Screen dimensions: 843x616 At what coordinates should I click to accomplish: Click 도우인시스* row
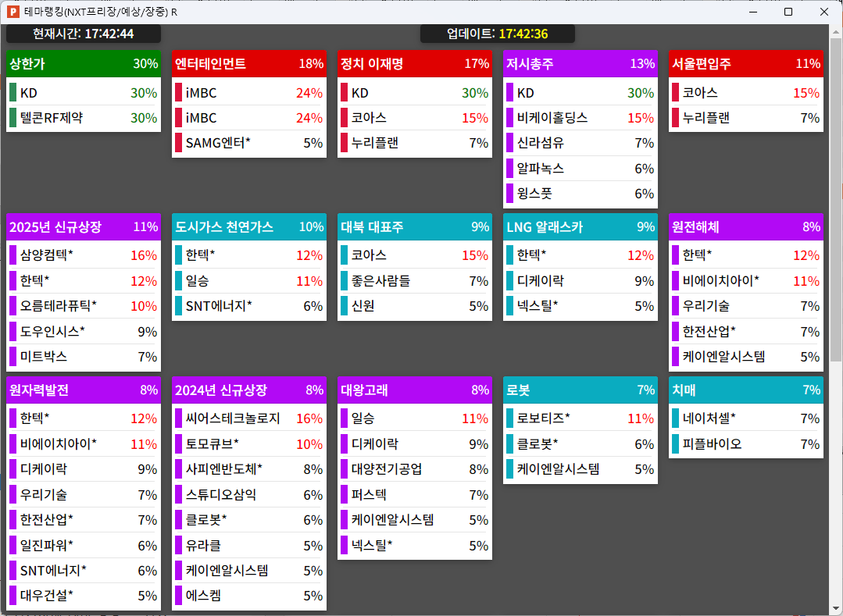[84, 332]
